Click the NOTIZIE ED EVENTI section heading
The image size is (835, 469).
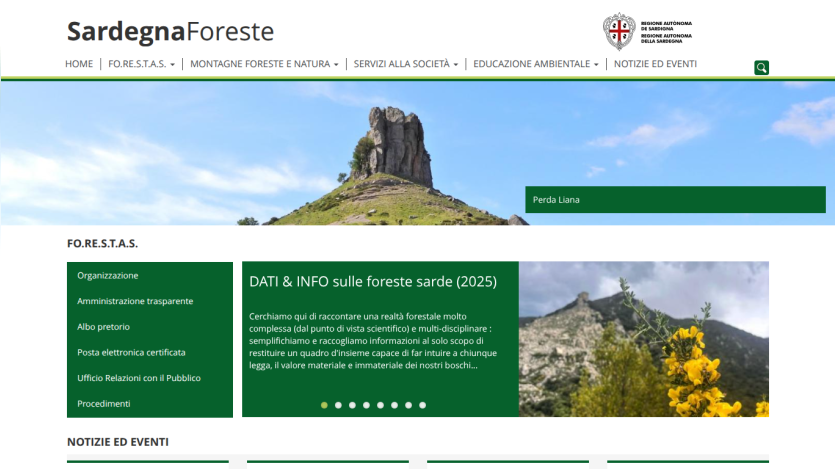[118, 442]
